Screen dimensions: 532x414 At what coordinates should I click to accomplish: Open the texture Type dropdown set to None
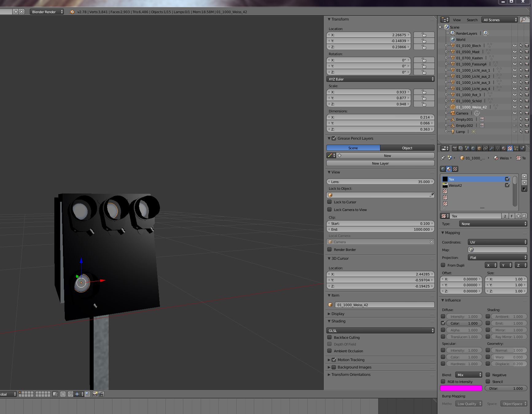(x=493, y=224)
